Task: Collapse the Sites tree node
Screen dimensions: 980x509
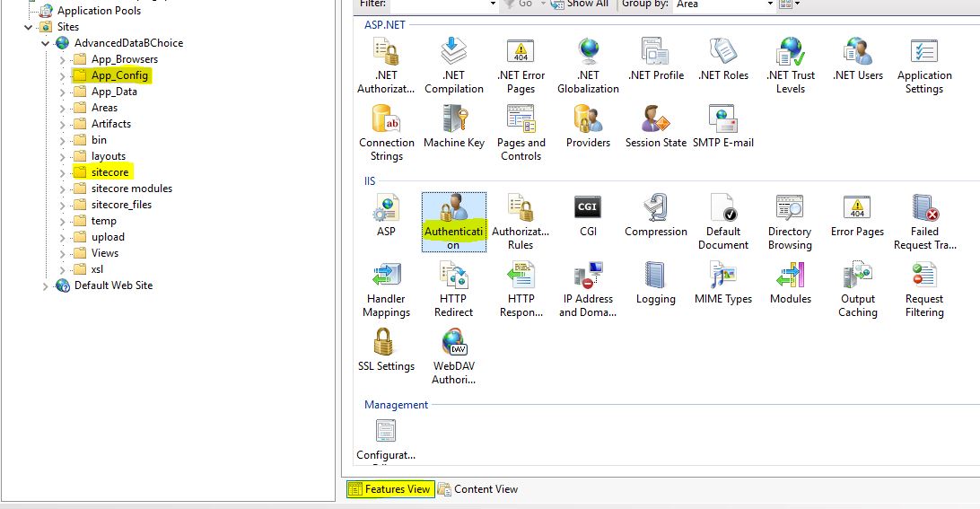Action: coord(28,27)
